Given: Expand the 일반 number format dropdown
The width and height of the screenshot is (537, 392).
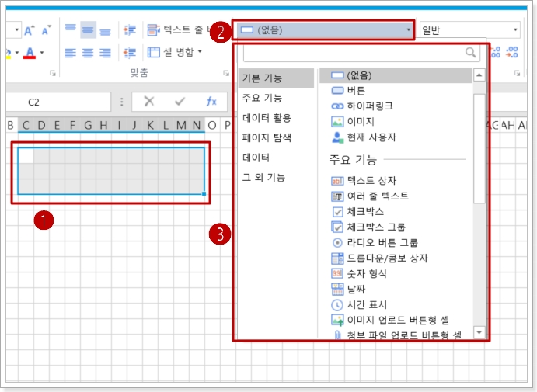Looking at the screenshot, I should pyautogui.click(x=469, y=30).
